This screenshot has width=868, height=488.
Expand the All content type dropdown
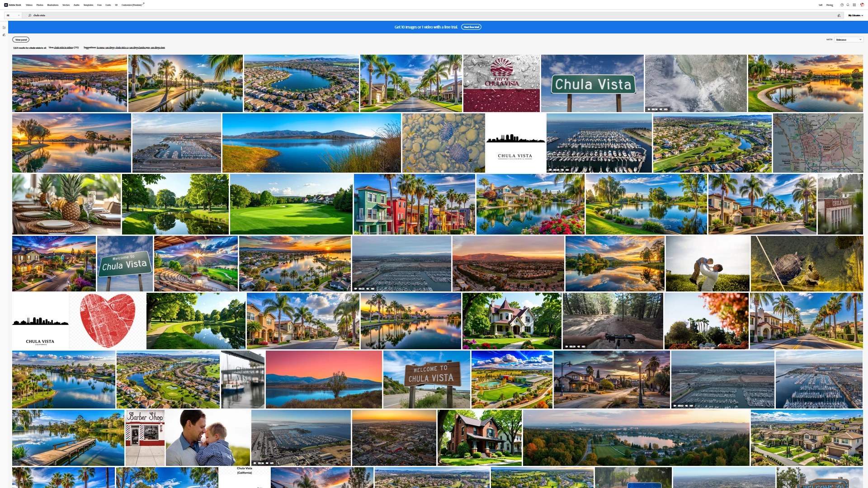tap(13, 15)
